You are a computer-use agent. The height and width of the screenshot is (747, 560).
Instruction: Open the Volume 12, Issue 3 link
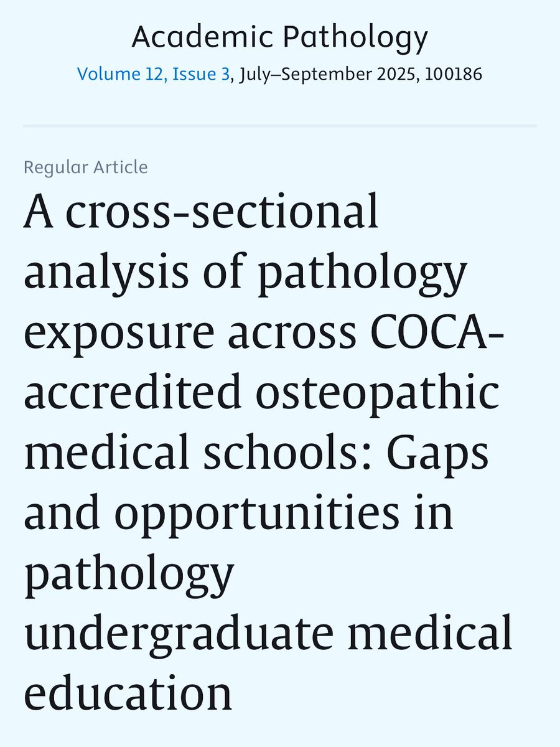(154, 74)
